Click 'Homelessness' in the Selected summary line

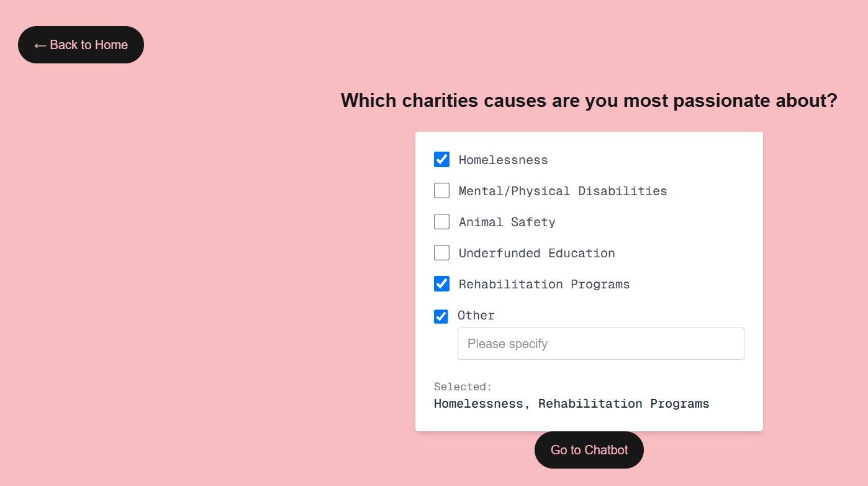point(478,404)
